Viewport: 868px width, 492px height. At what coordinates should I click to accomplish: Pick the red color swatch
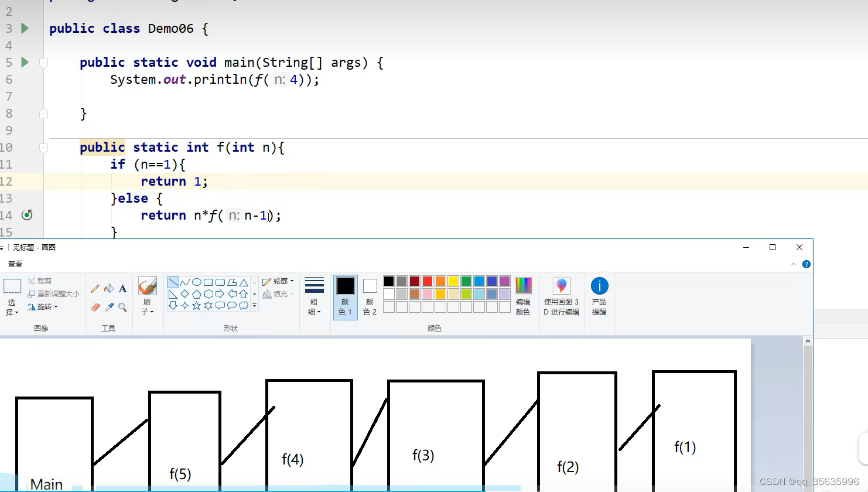coord(428,281)
